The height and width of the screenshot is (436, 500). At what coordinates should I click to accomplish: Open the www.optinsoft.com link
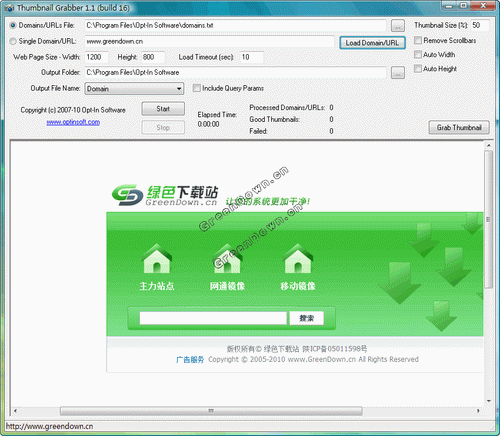(x=73, y=122)
